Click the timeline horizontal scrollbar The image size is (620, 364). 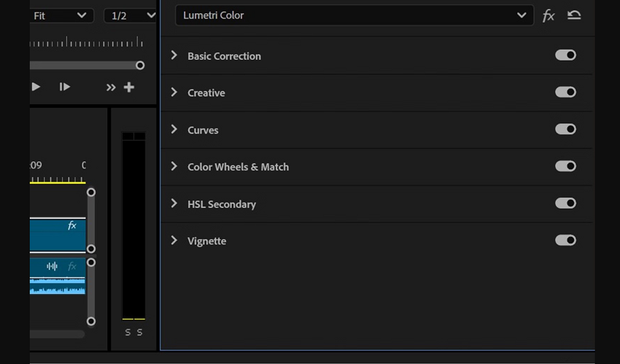point(58,334)
